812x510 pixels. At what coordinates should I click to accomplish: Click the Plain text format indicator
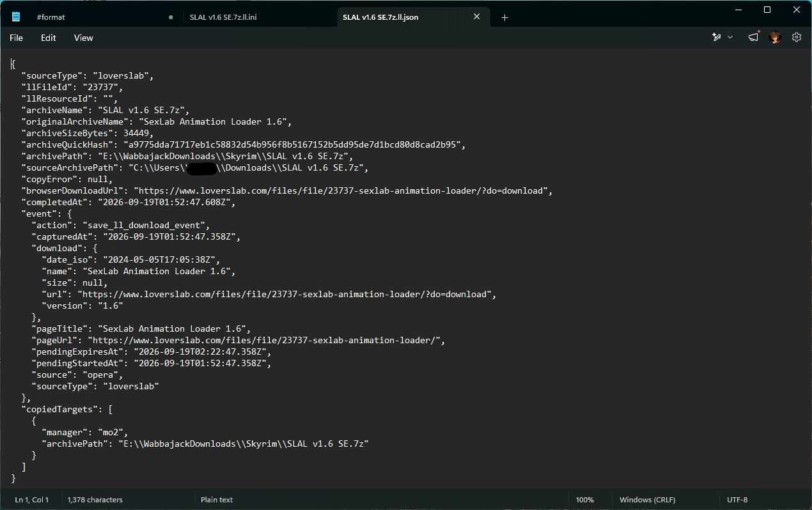click(217, 500)
